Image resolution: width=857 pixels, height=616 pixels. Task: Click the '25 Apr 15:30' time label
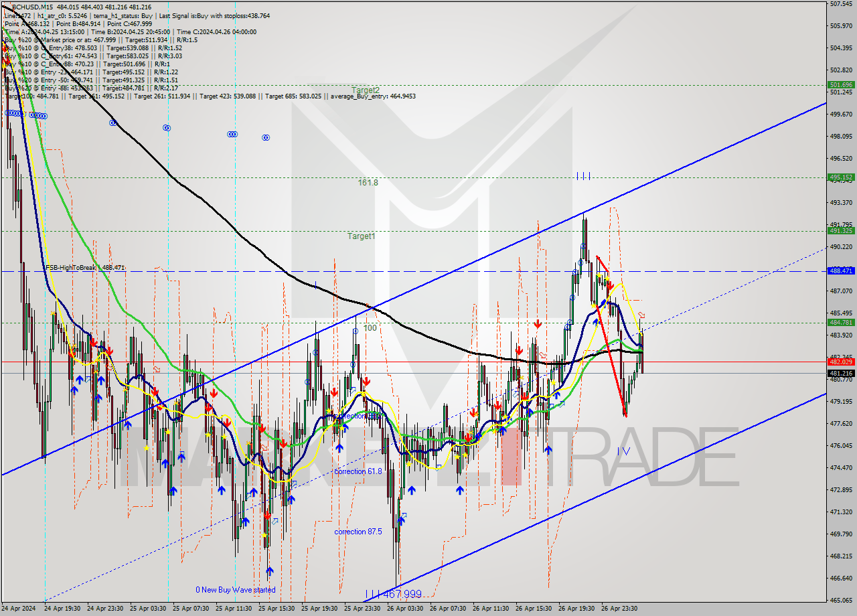(277, 609)
